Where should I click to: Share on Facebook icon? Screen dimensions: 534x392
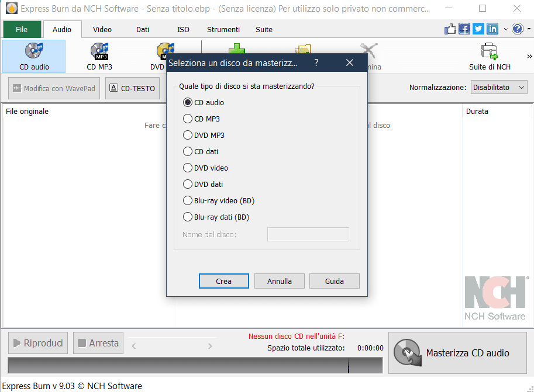tap(464, 29)
